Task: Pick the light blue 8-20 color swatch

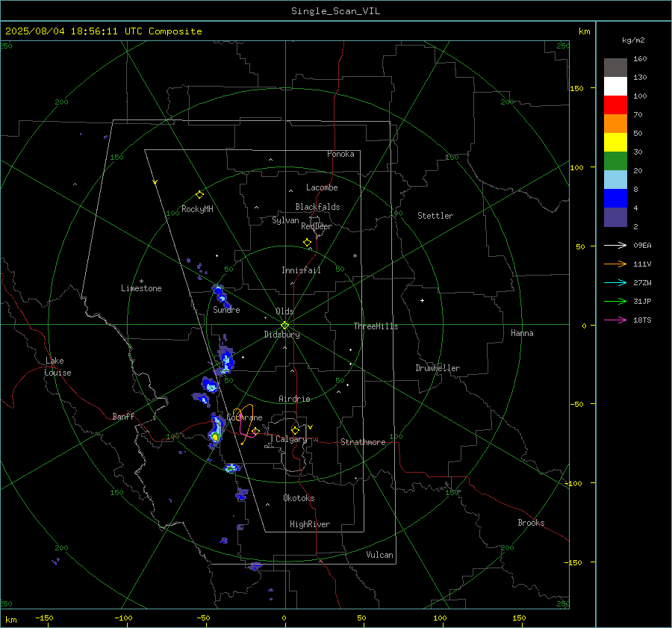Action: (x=615, y=180)
